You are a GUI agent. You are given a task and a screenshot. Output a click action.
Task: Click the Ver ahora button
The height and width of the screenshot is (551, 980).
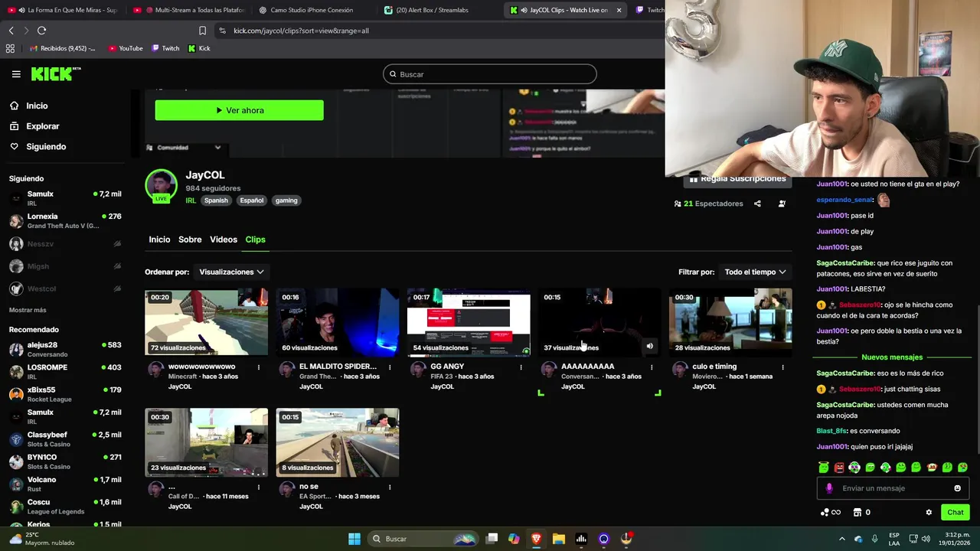click(x=239, y=110)
